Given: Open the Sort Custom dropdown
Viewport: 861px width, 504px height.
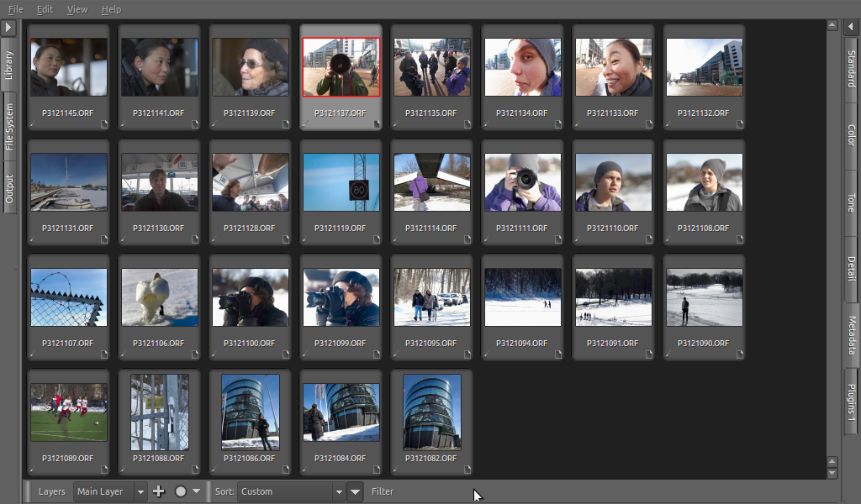Looking at the screenshot, I should point(291,491).
